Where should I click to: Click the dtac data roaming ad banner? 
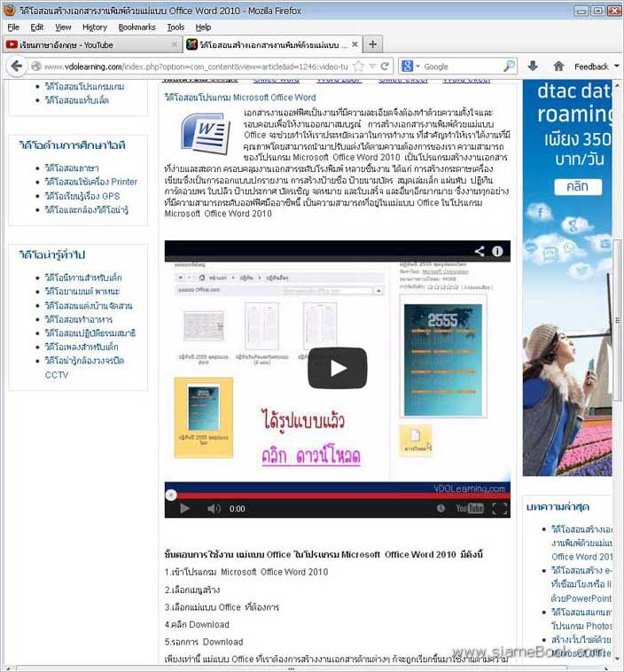[x=567, y=277]
